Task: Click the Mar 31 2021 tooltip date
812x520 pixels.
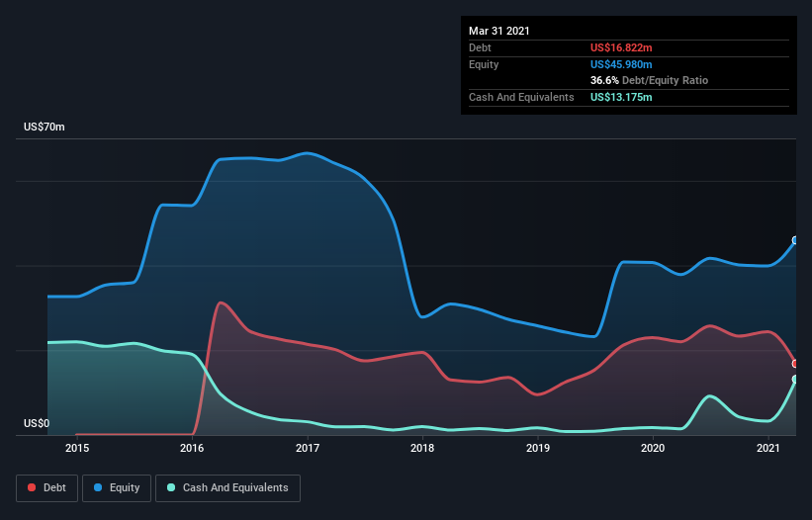Action: pyautogui.click(x=499, y=31)
